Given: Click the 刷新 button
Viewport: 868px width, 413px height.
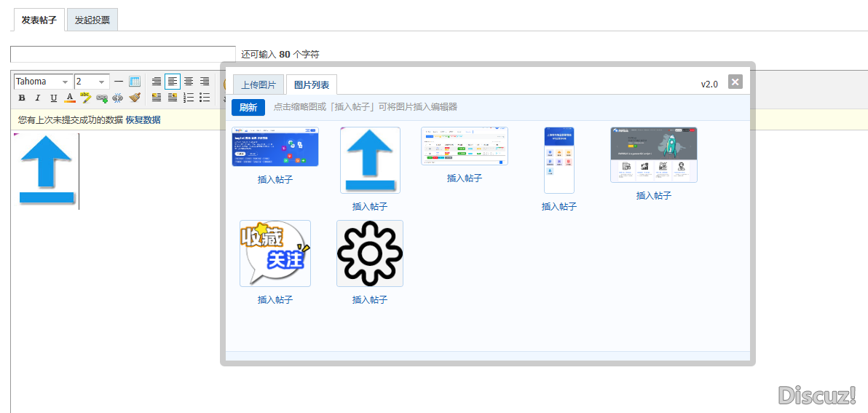Looking at the screenshot, I should click(x=248, y=107).
